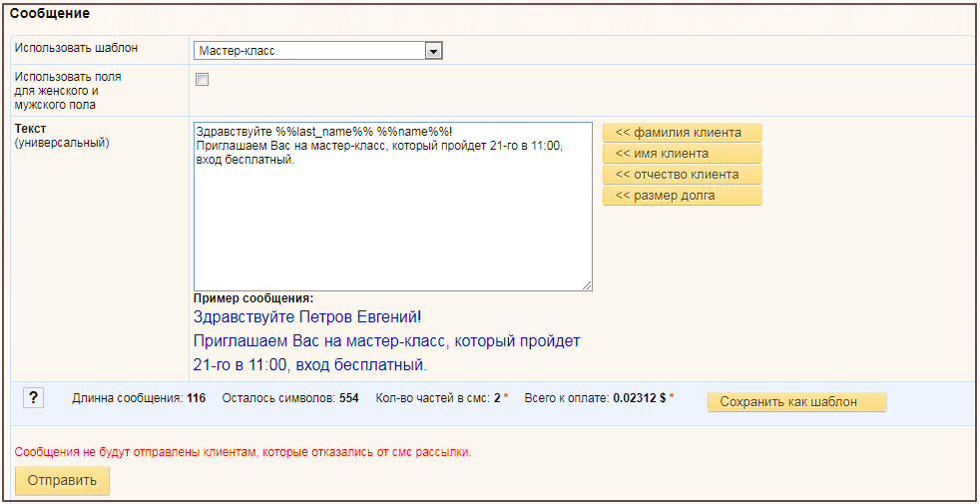Click the red warning about смс рассылки
The image size is (980, 504).
(x=243, y=452)
